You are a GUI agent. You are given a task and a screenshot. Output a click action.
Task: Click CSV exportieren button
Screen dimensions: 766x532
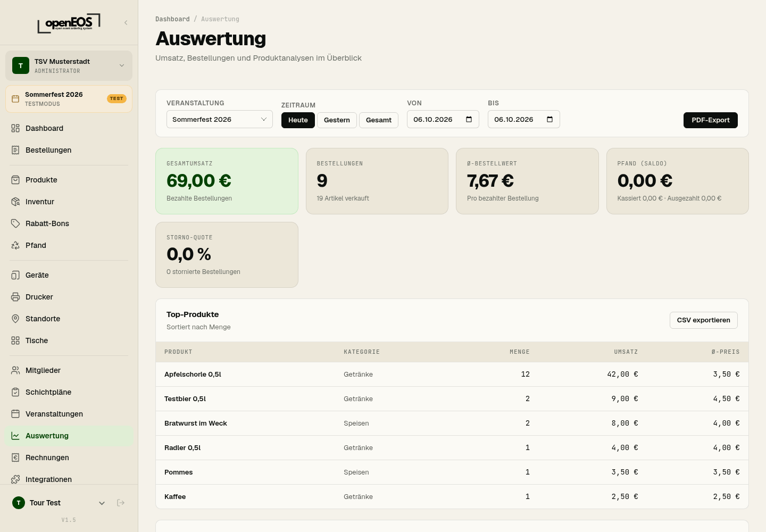coord(703,320)
